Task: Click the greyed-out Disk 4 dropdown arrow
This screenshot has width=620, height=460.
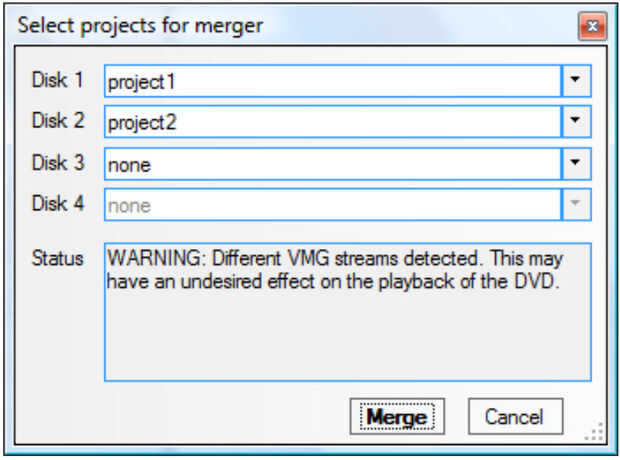Action: tap(575, 203)
